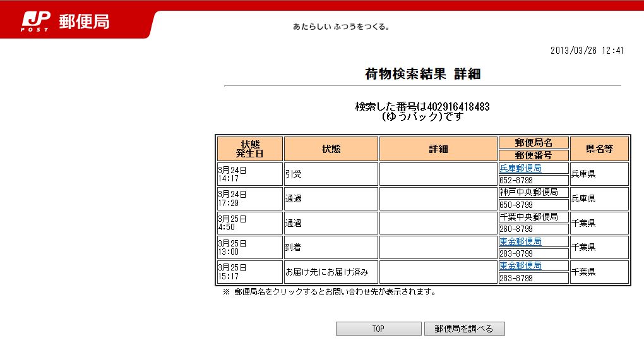Click the 郵便局名 header cell

[x=534, y=143]
